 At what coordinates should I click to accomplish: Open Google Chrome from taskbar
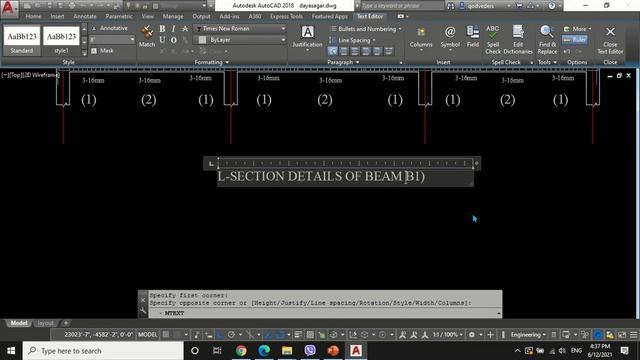pyautogui.click(x=241, y=350)
